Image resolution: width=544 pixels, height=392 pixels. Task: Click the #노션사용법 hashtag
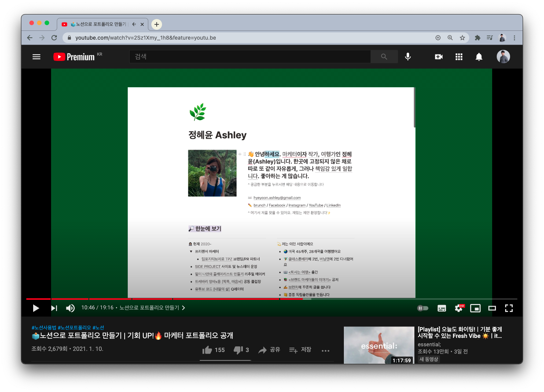pos(44,328)
